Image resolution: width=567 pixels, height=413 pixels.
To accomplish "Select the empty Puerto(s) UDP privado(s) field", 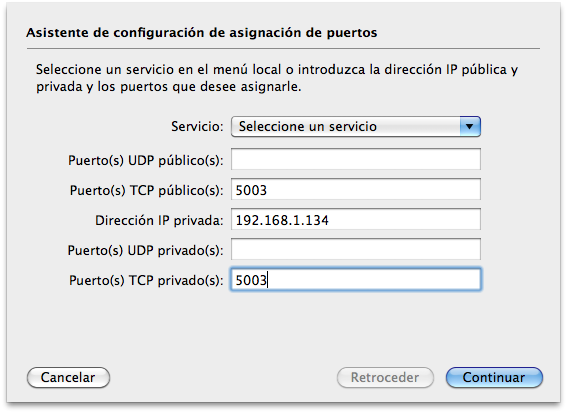I will tap(356, 249).
